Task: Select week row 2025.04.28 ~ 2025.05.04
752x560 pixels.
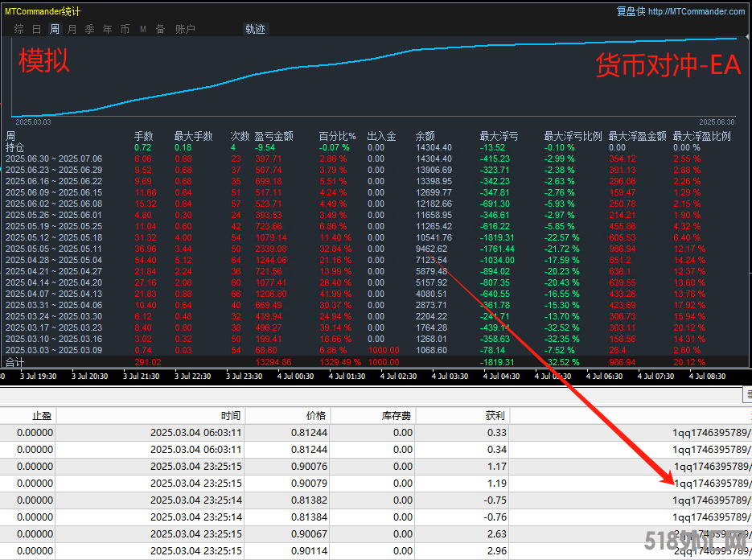Action: [374, 260]
